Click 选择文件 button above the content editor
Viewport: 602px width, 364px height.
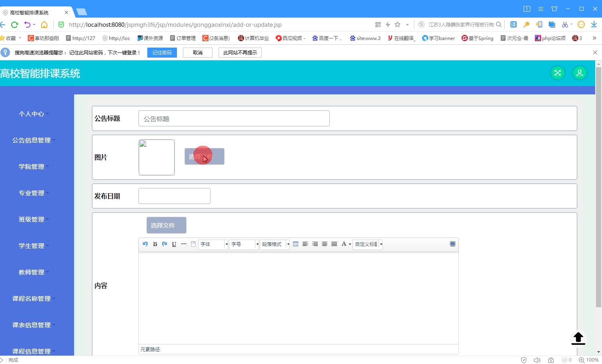tap(167, 225)
